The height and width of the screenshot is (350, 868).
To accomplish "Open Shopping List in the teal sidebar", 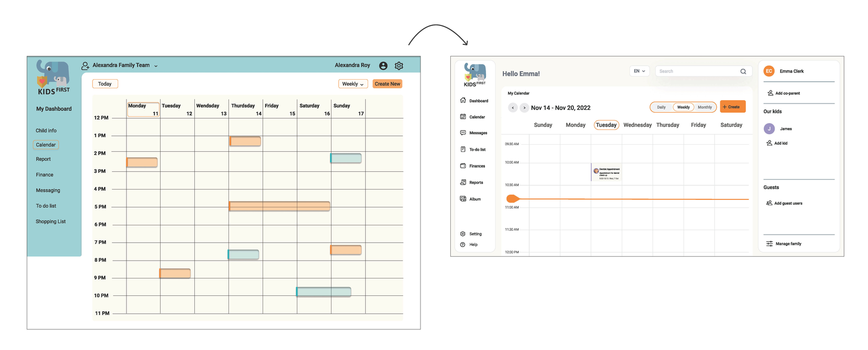I will coord(50,222).
